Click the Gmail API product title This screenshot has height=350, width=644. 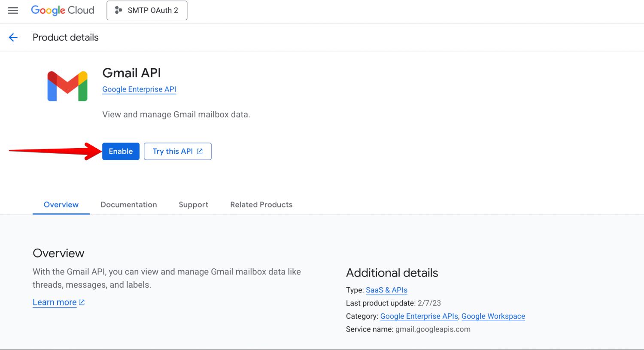[x=131, y=73]
